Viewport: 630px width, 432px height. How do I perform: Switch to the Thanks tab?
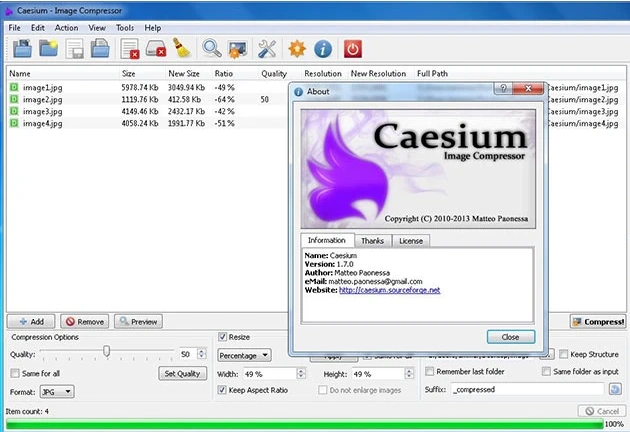[x=372, y=241]
